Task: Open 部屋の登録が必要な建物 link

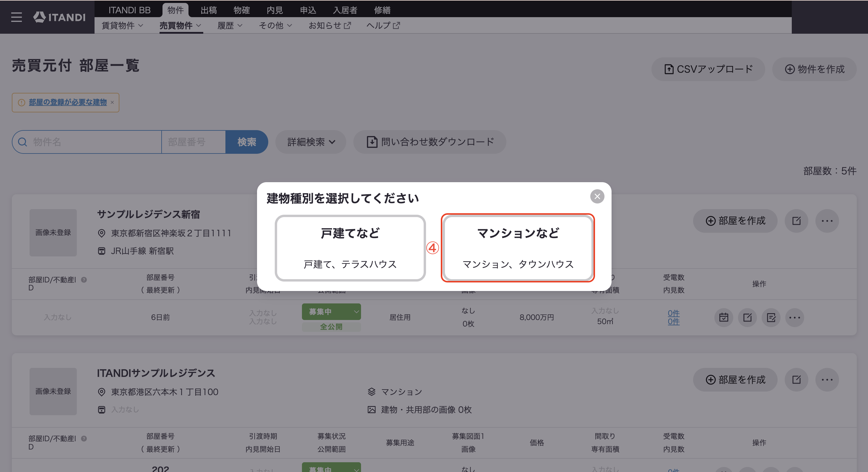Action: [68, 102]
